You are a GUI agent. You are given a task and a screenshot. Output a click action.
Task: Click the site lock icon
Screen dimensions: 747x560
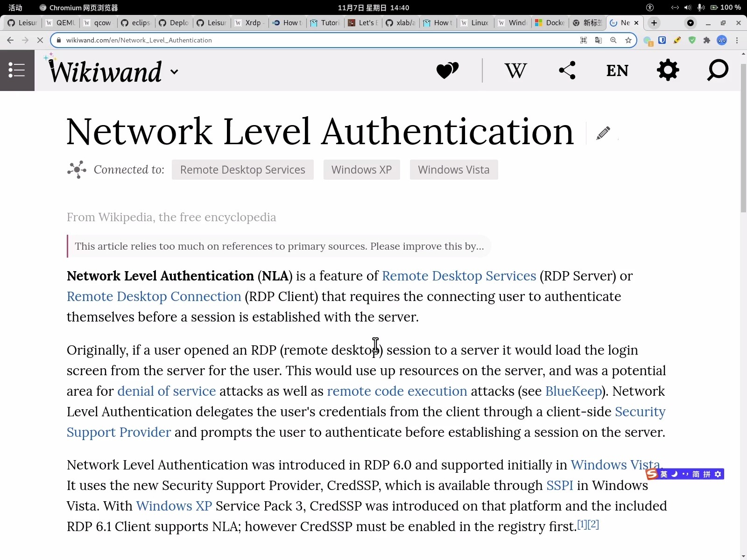59,40
